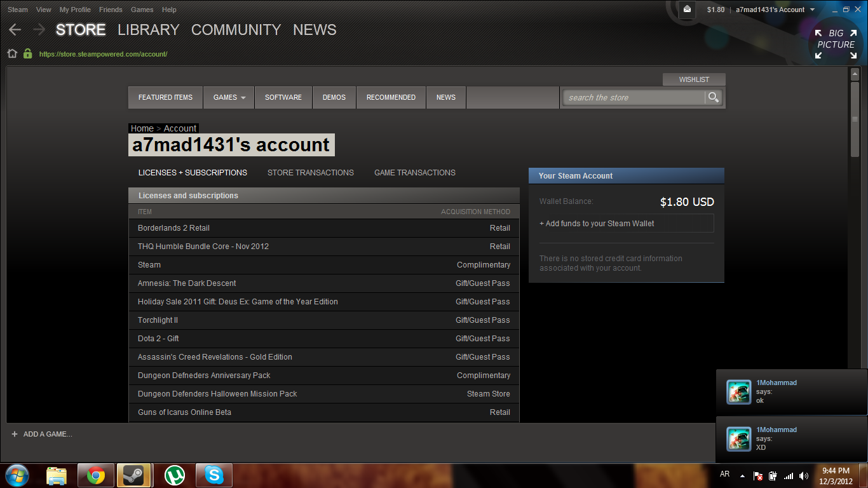The width and height of the screenshot is (868, 488).
Task: Click the $1.80 wallet balance in the title bar
Action: pyautogui.click(x=715, y=10)
